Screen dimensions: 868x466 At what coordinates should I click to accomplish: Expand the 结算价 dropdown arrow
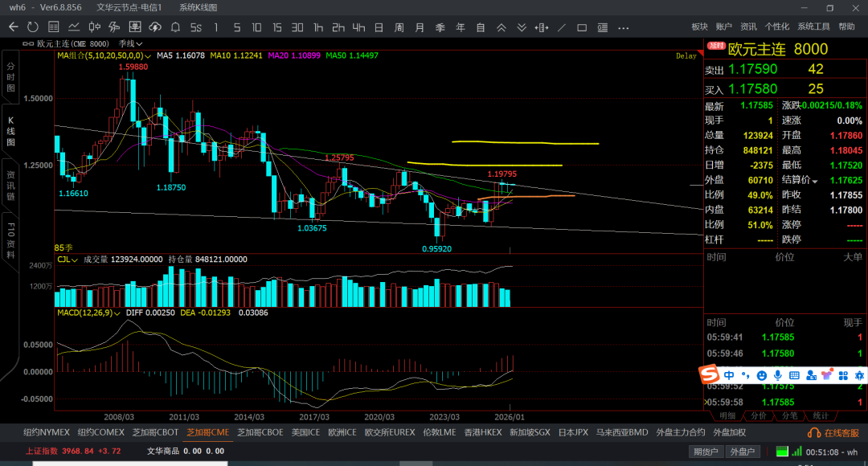pyautogui.click(x=815, y=181)
